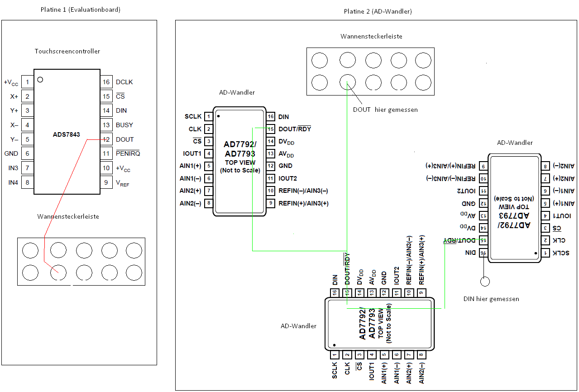Image resolution: width=579 pixels, height=392 pixels.
Task: Click the 'BUSY' pin label on ADS7843
Action: coord(124,125)
